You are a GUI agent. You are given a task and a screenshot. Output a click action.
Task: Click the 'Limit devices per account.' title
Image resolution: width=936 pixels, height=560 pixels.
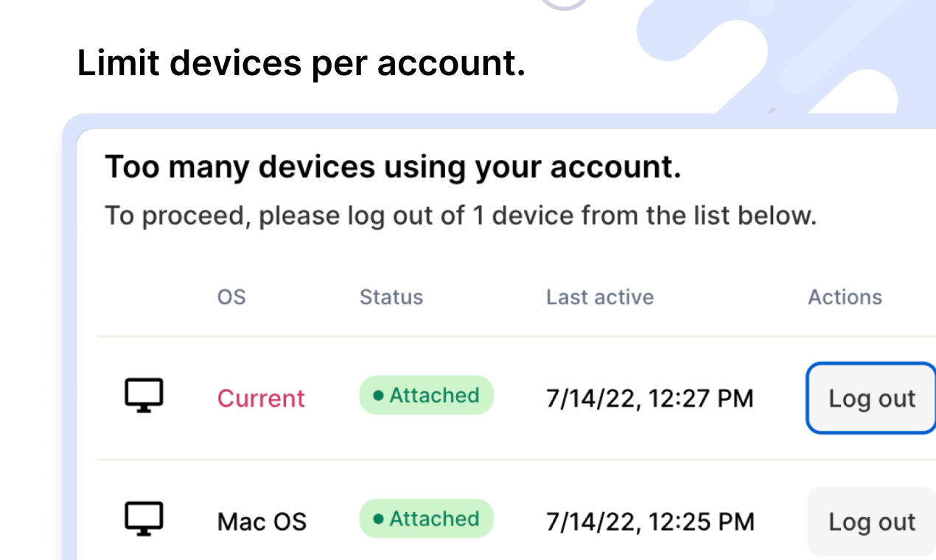pyautogui.click(x=301, y=63)
